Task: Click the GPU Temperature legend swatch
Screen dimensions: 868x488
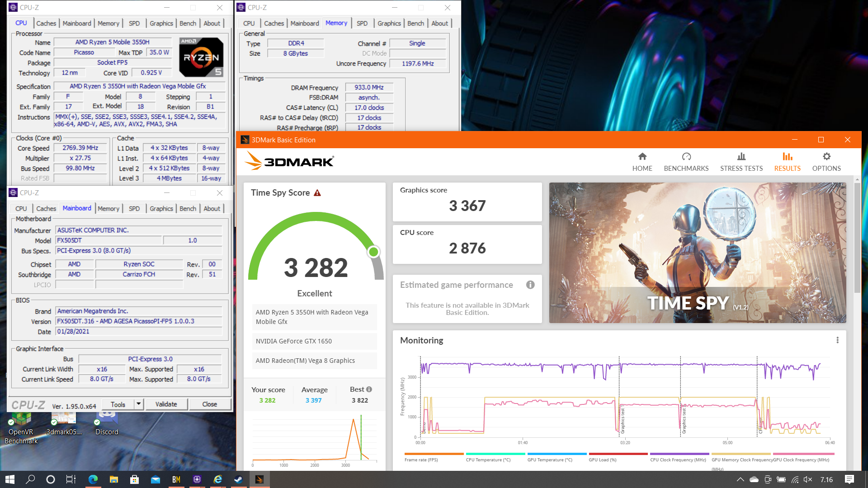Action: pos(557,454)
